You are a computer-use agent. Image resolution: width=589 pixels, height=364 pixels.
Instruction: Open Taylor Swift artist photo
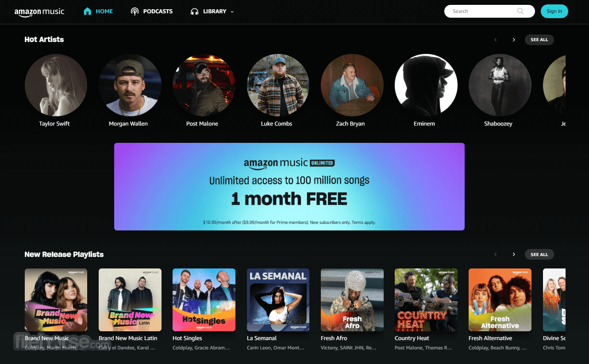tap(56, 85)
